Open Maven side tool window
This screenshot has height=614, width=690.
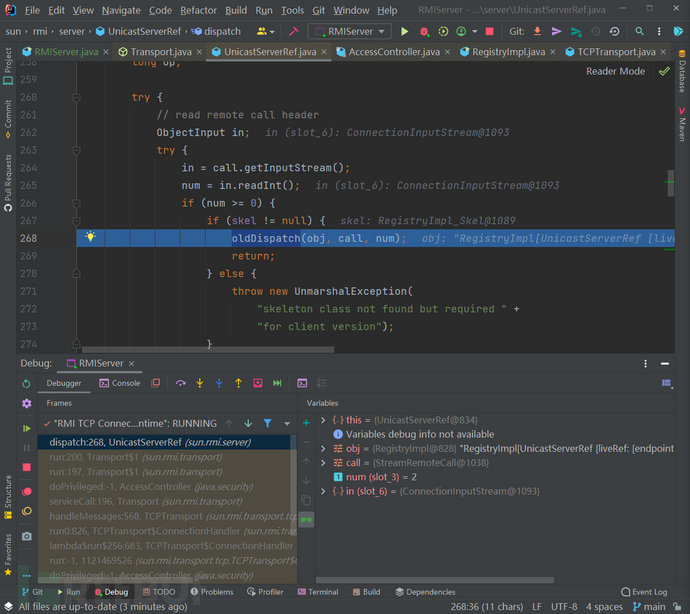click(x=682, y=125)
